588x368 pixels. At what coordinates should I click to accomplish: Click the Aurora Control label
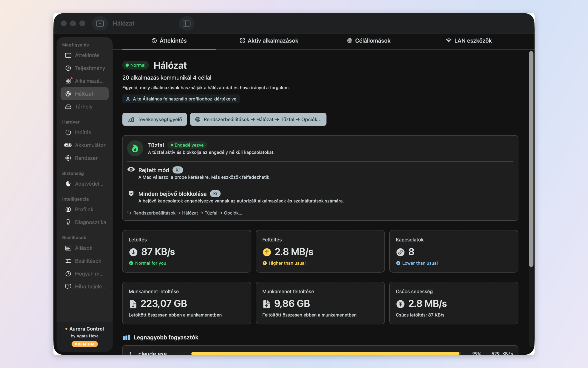(x=87, y=329)
